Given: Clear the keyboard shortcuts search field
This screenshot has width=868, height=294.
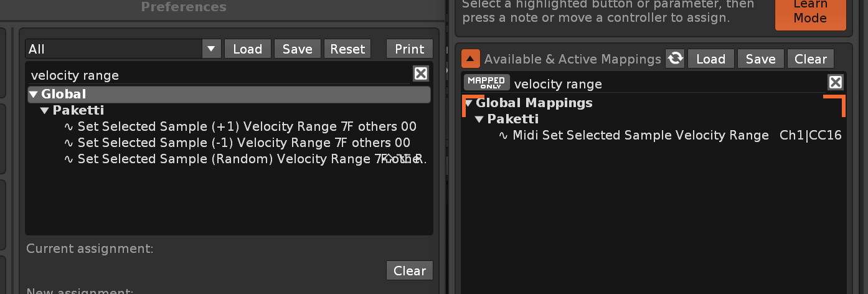Looking at the screenshot, I should 421,74.
